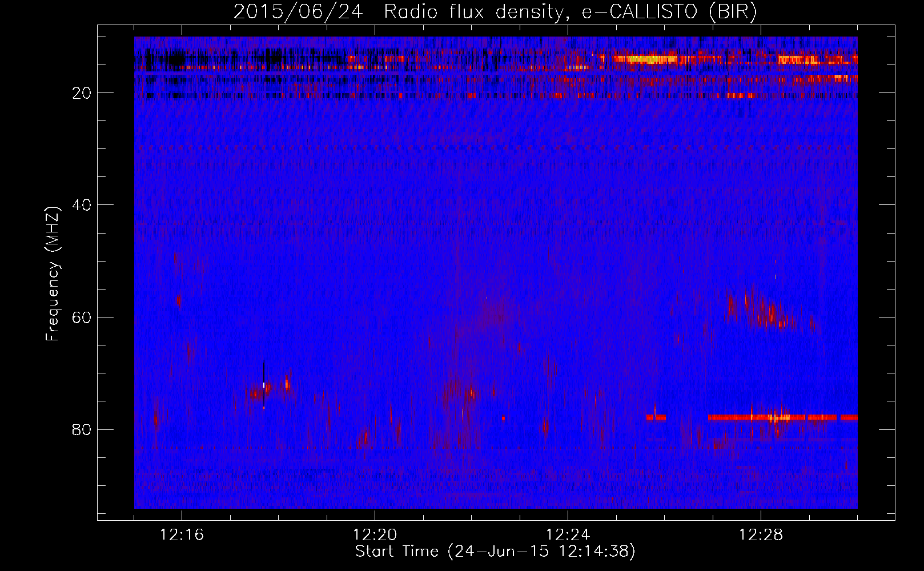Click the date "2015/06/24" in the title
The width and height of the screenshot is (924, 571).
pos(298,12)
